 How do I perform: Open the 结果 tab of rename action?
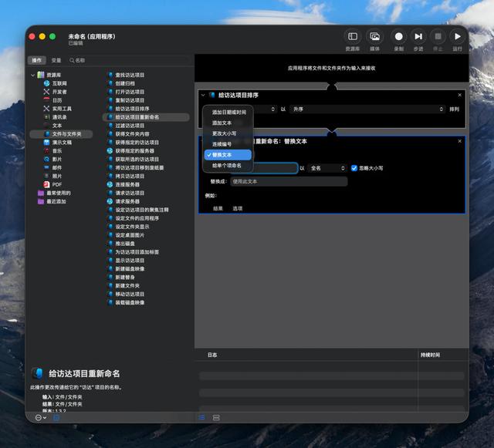(218, 208)
